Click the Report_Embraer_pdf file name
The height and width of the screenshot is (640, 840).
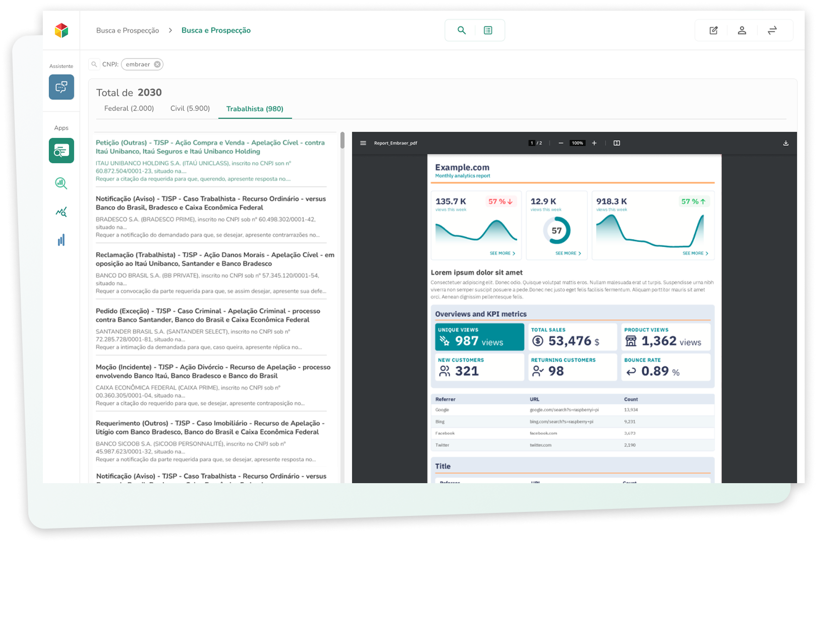tap(396, 143)
